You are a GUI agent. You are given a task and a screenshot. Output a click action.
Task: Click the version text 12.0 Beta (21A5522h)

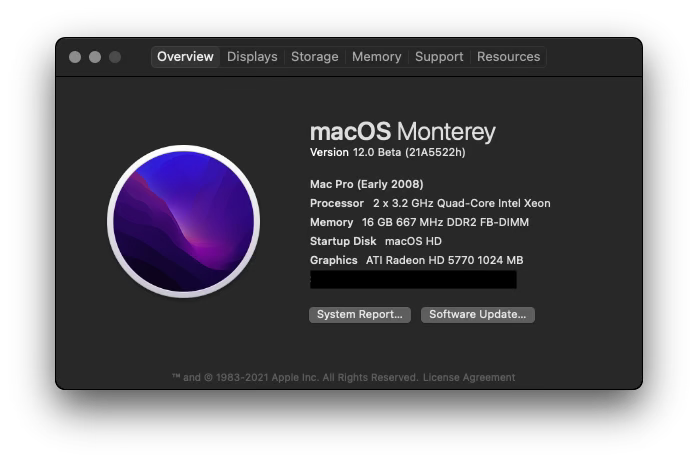click(x=409, y=153)
